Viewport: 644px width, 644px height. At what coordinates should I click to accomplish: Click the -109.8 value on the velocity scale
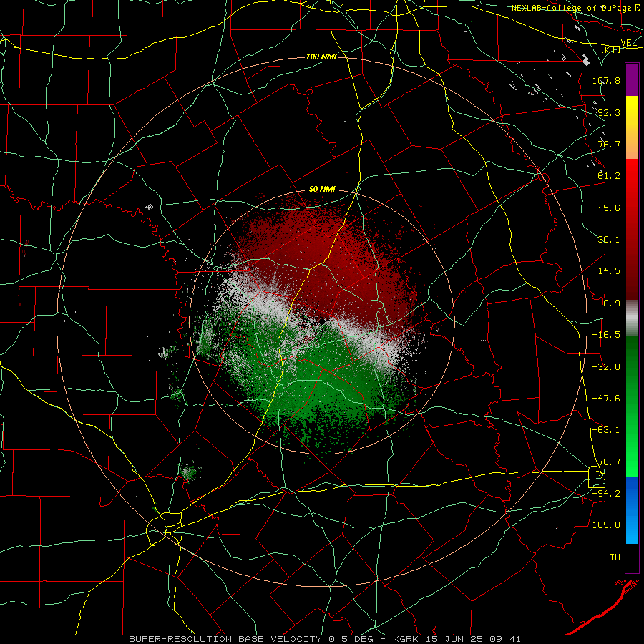tap(604, 525)
